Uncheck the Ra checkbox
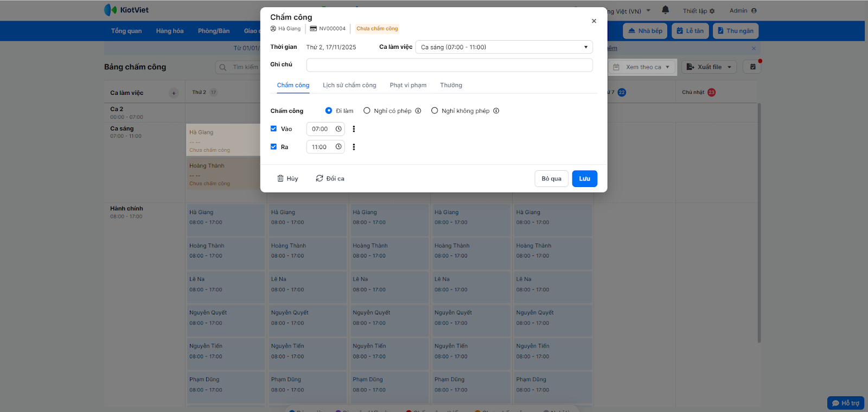 [273, 147]
